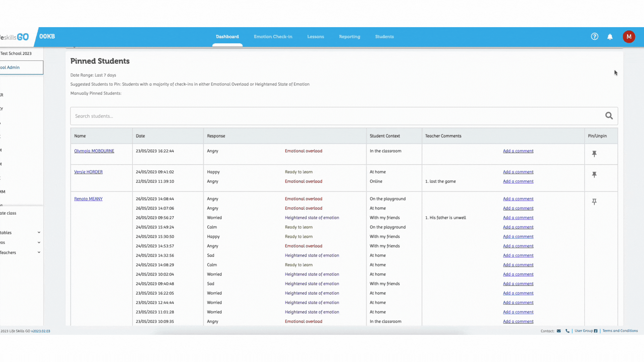The width and height of the screenshot is (644, 362).
Task: Expand the sidebar chevron between tables and Teachers
Action: tap(39, 242)
